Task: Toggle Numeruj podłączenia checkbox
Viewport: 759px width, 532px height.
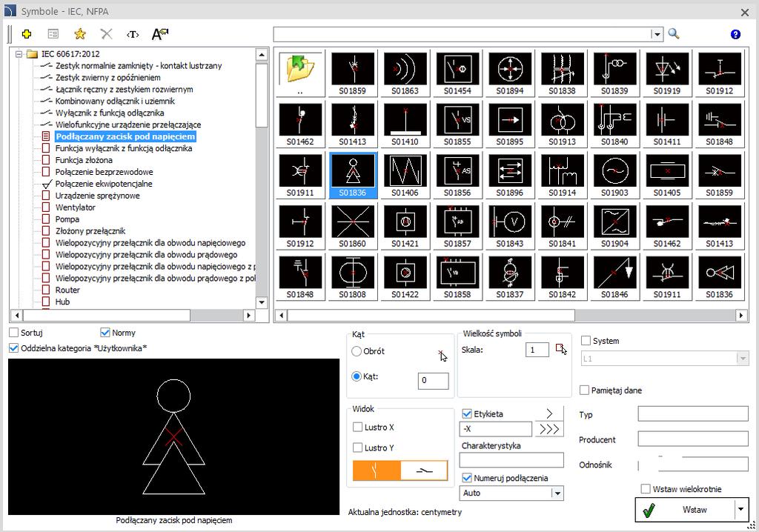Action: tap(467, 478)
